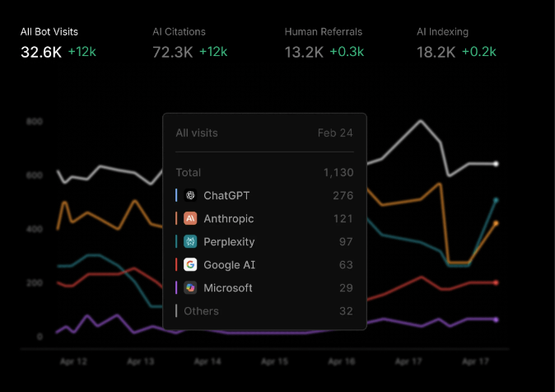Click the Apr 16 axis label
Viewport: 555px width, 392px height.
341,362
